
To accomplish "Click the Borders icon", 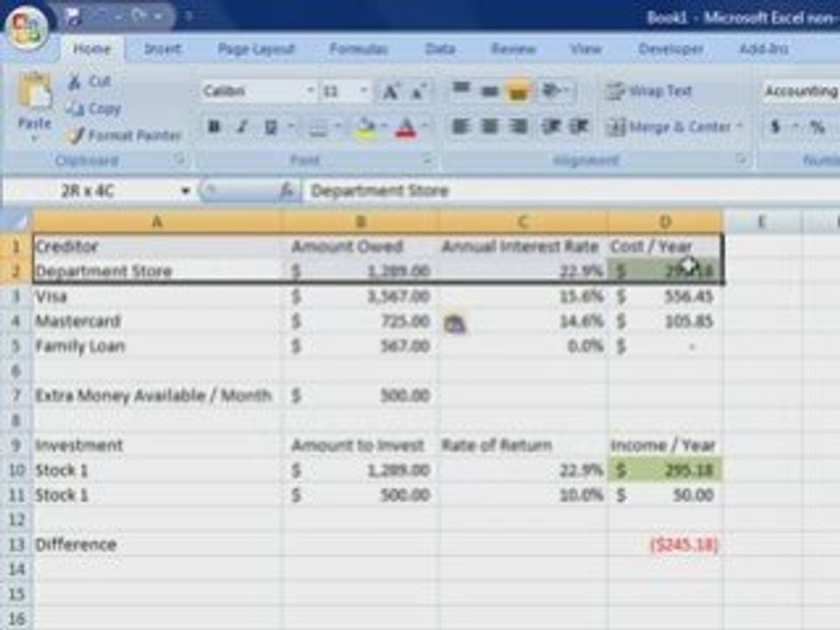I will coord(318,128).
